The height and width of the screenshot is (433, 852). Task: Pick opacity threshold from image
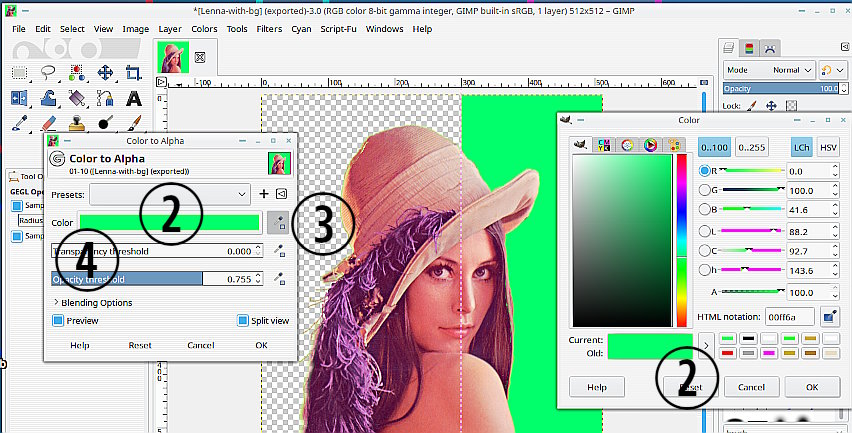coord(279,279)
